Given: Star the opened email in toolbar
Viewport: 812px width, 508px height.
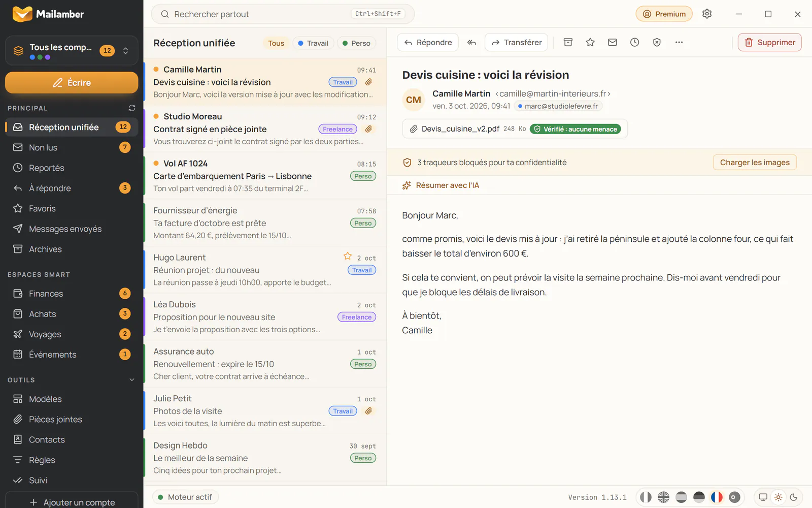Looking at the screenshot, I should tap(590, 42).
